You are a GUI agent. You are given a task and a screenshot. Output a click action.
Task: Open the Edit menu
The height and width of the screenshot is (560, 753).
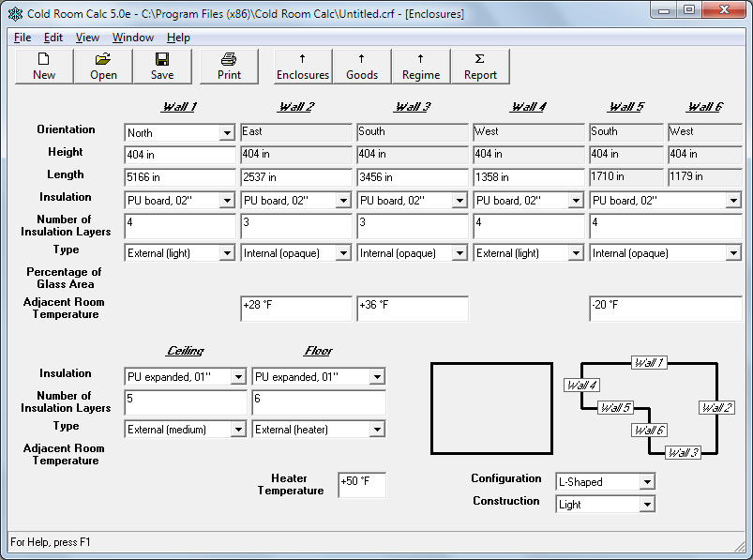point(53,38)
